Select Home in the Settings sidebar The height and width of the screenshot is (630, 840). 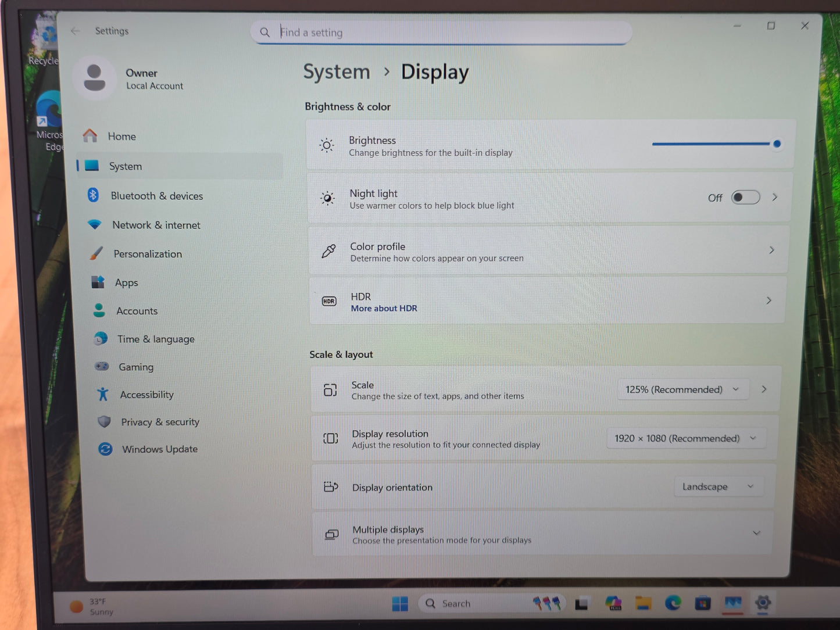point(121,136)
